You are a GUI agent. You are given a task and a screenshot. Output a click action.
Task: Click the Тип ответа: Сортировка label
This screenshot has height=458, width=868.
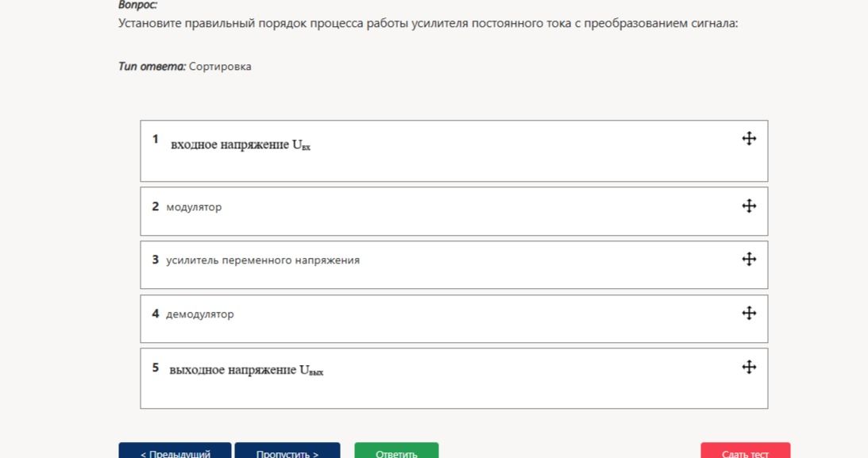pos(185,67)
